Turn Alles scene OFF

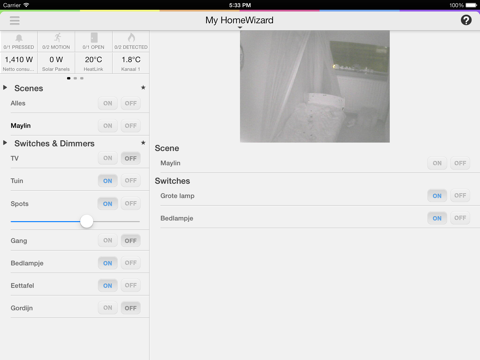click(131, 103)
